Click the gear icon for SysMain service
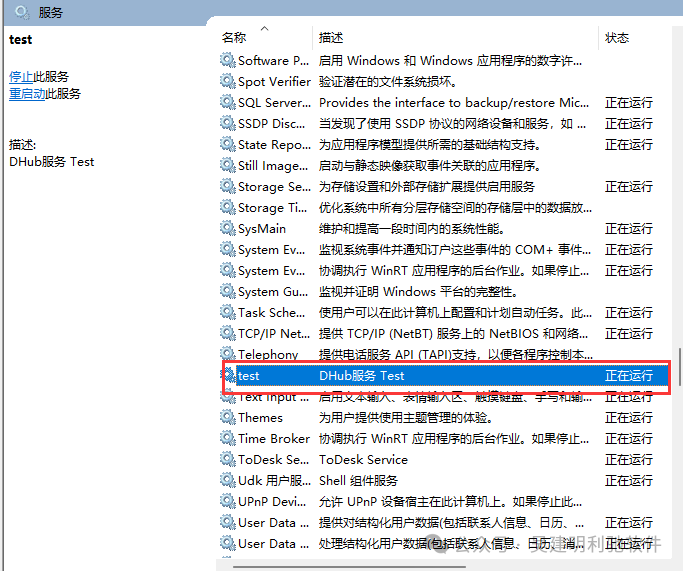 pos(227,228)
